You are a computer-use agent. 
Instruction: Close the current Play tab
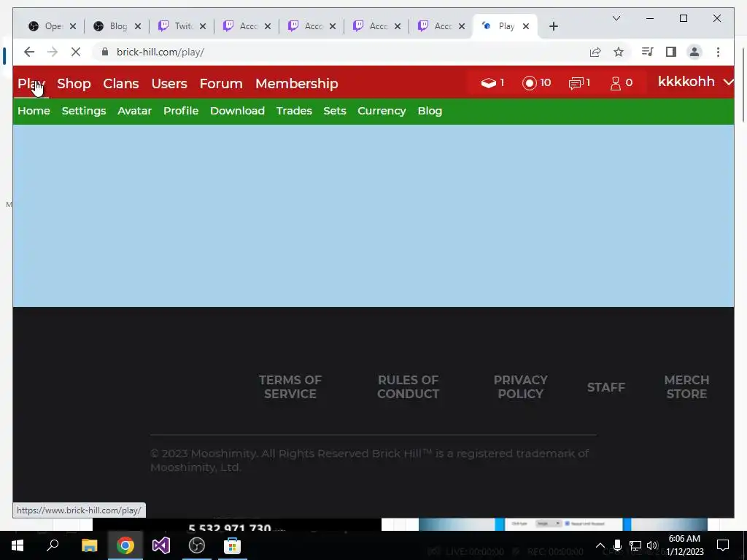click(526, 26)
